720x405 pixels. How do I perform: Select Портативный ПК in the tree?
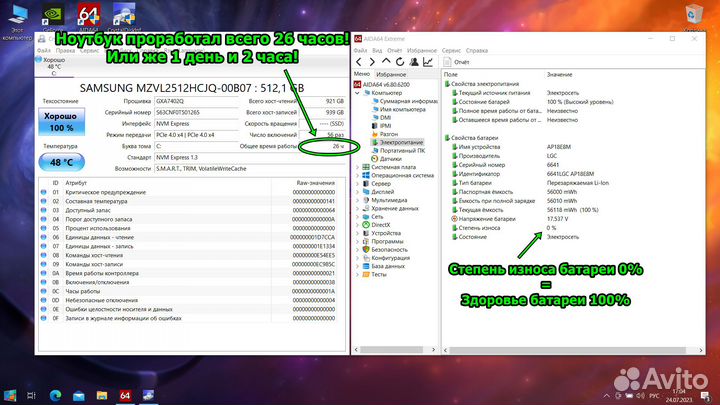point(398,151)
